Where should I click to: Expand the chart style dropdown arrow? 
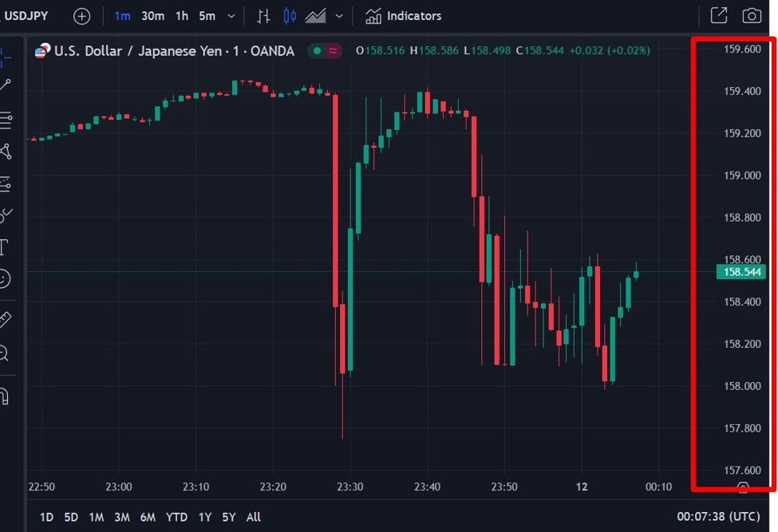(339, 16)
